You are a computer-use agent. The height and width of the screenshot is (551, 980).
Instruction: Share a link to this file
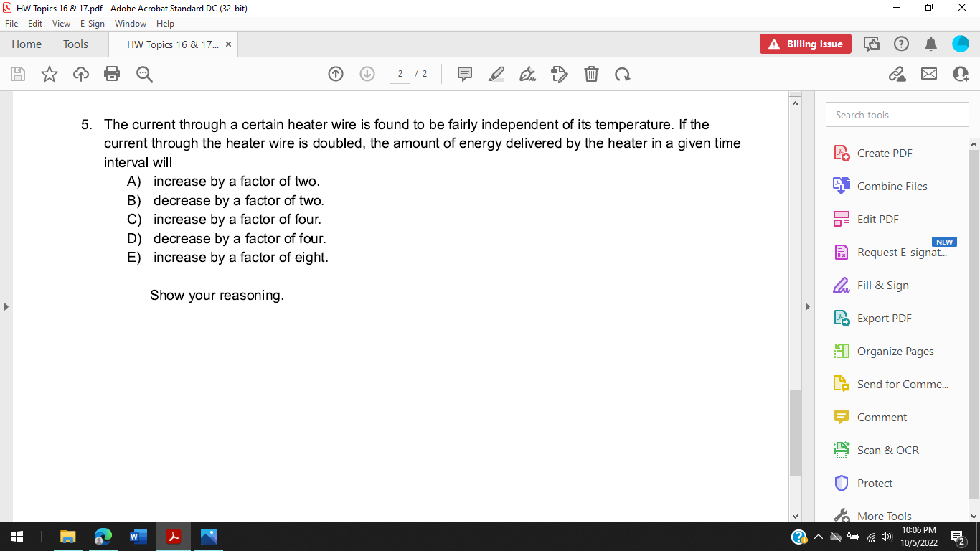point(897,74)
